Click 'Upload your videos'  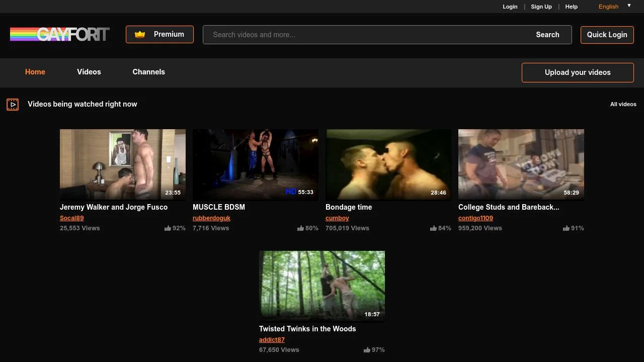pyautogui.click(x=578, y=72)
